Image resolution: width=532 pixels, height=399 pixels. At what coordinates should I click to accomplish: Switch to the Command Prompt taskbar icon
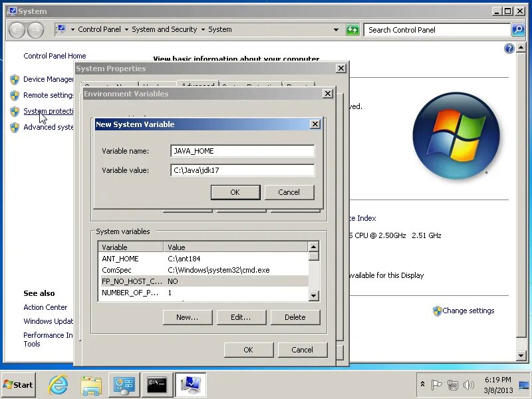(x=157, y=385)
